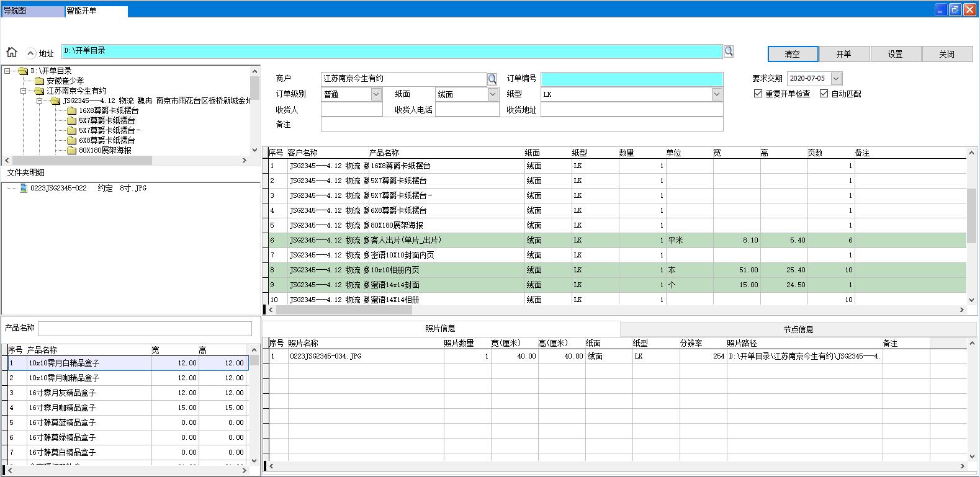Viewport: 980px width, 477px height.
Task: Collapse the 江苏南京今生有约 tree node
Action: 24,91
